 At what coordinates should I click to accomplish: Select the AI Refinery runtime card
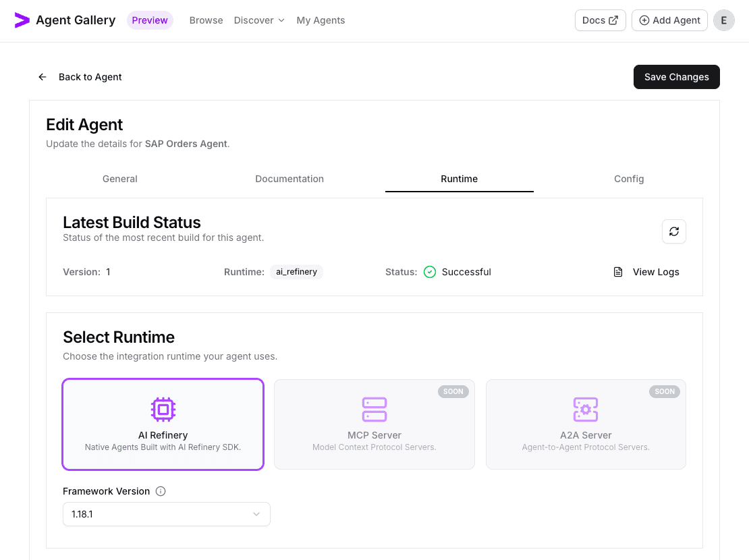163,424
